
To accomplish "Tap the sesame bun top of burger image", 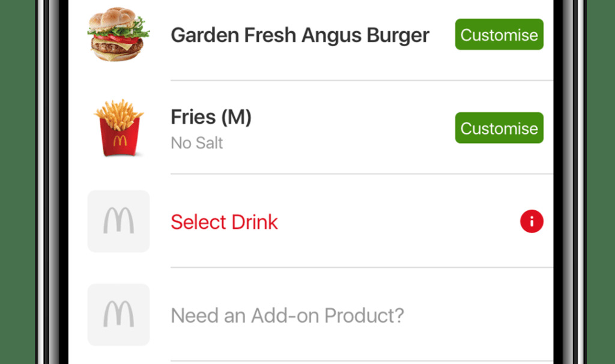I will click(x=117, y=17).
